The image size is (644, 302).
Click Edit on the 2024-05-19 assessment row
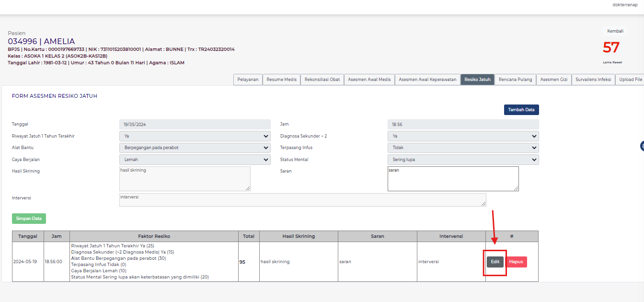495,262
